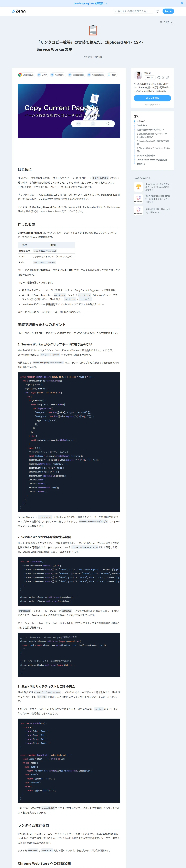
Task: Toggle the dark mode sun icon
Action: point(158,11)
